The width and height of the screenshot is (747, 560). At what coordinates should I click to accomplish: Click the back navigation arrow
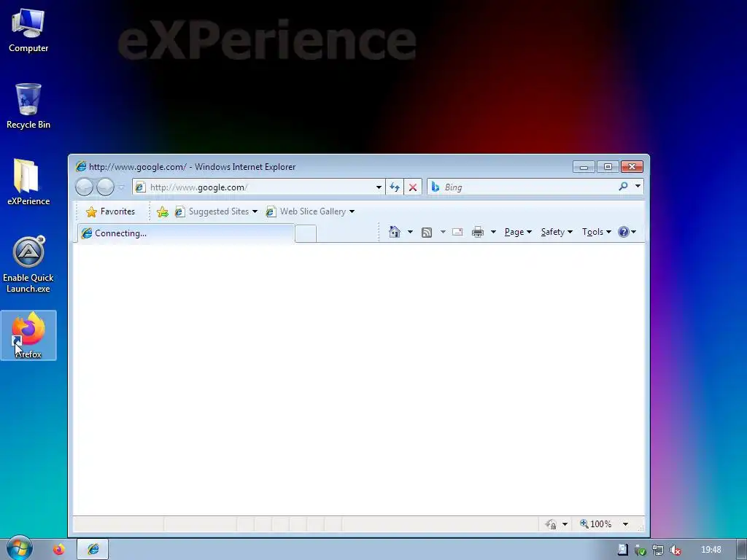click(85, 187)
